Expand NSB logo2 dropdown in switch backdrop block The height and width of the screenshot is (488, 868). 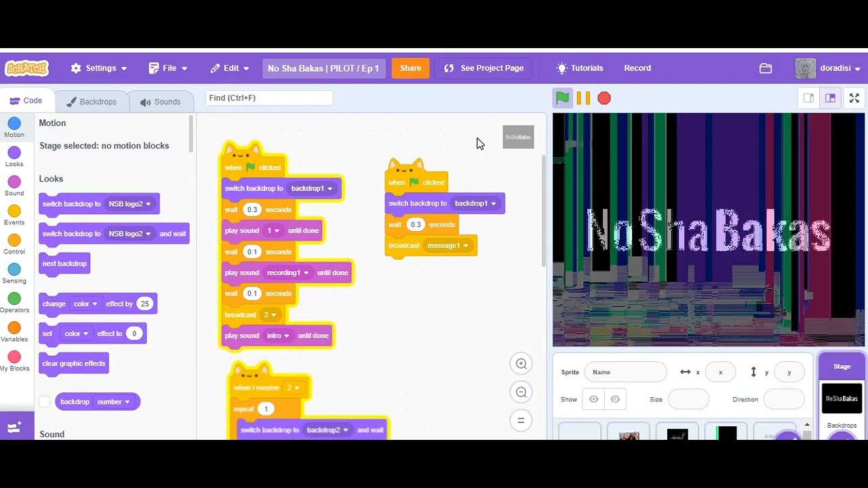click(x=130, y=204)
